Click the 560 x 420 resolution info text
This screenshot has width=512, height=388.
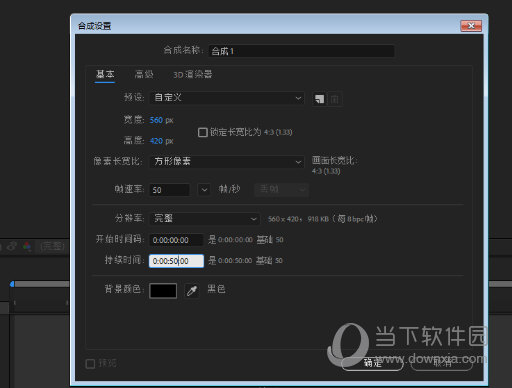(322, 219)
